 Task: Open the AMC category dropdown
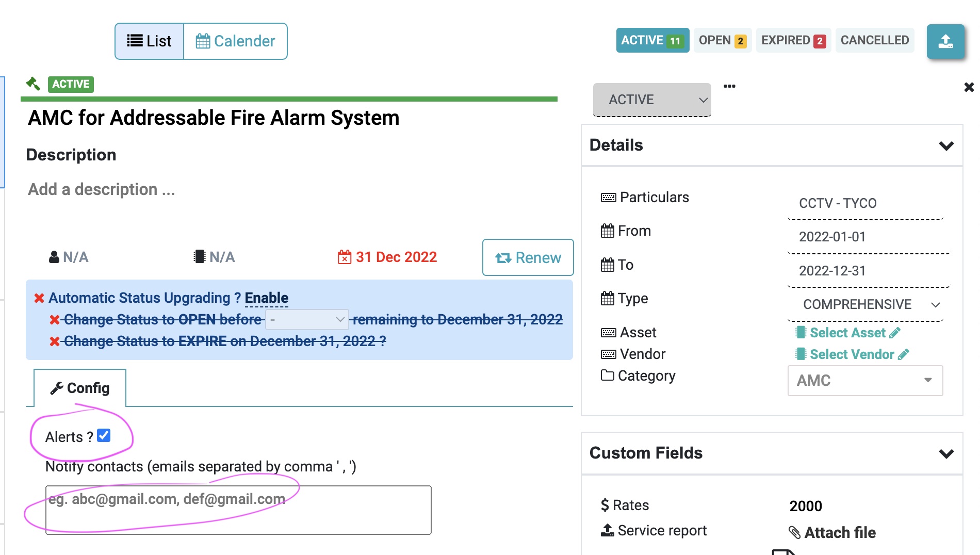pos(865,381)
